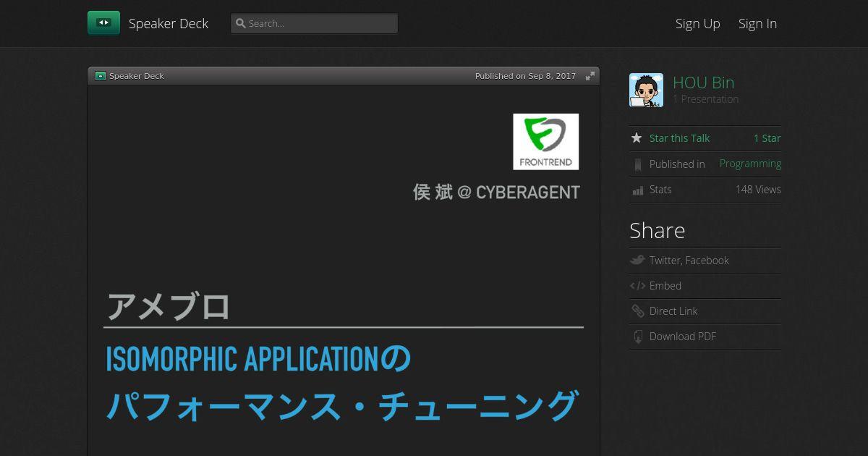The width and height of the screenshot is (868, 456).
Task: Open the Programming category link
Action: coord(750,164)
